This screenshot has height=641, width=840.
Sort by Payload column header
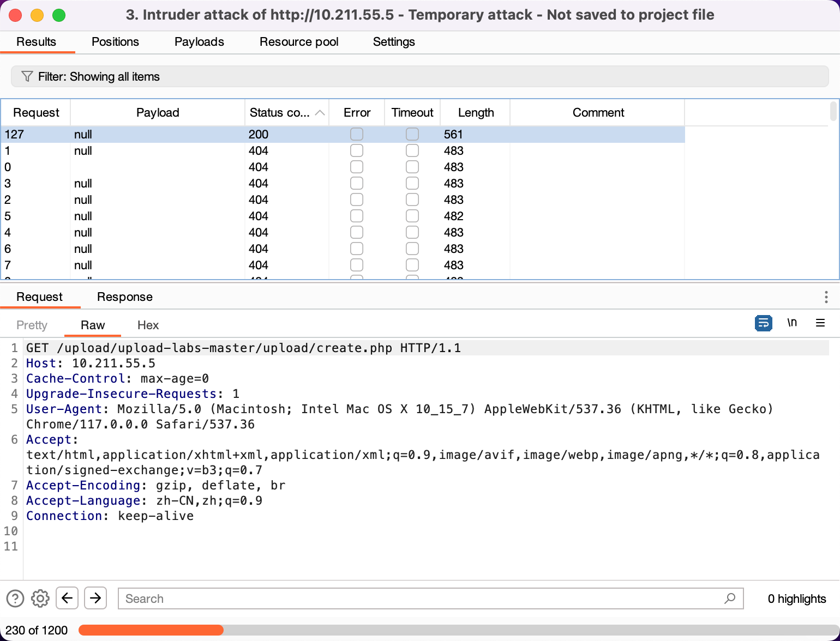(x=158, y=113)
